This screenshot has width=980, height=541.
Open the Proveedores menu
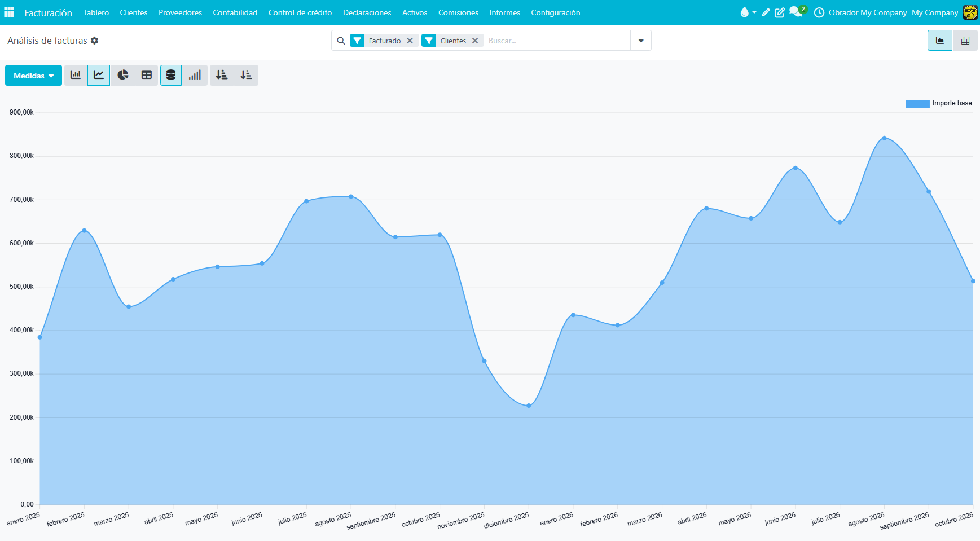[x=180, y=12]
